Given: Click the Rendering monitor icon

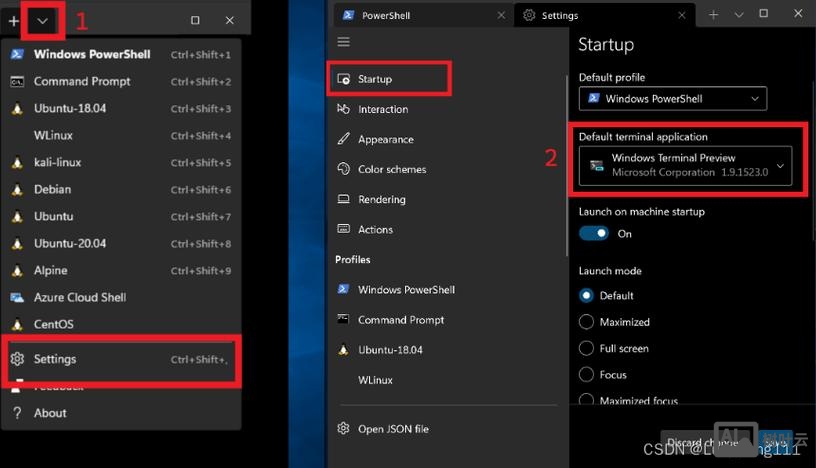Looking at the screenshot, I should coord(344,200).
